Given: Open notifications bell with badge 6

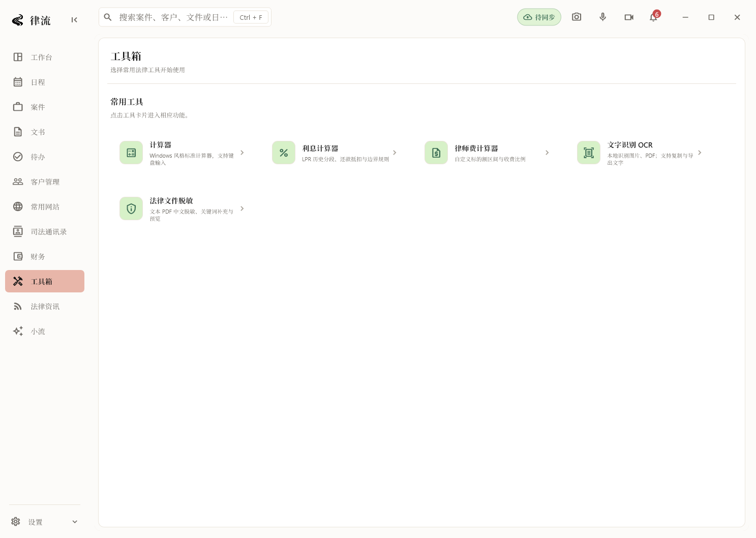Looking at the screenshot, I should [x=654, y=17].
